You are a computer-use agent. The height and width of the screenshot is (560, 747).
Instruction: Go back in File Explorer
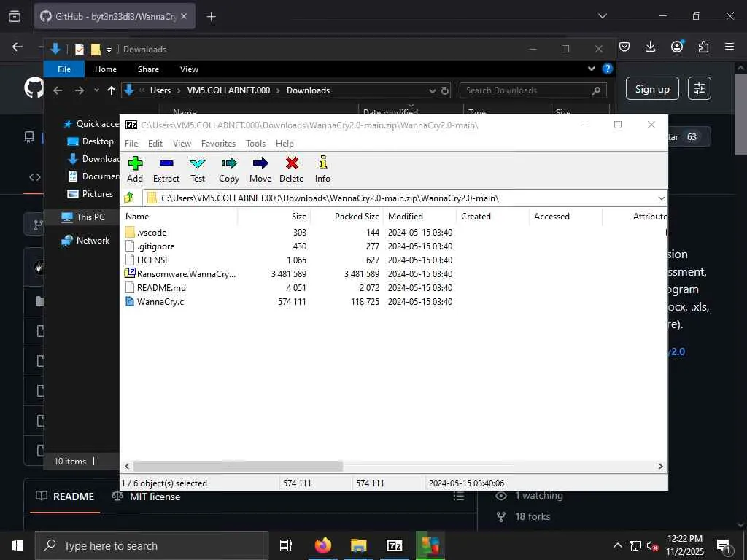point(58,90)
